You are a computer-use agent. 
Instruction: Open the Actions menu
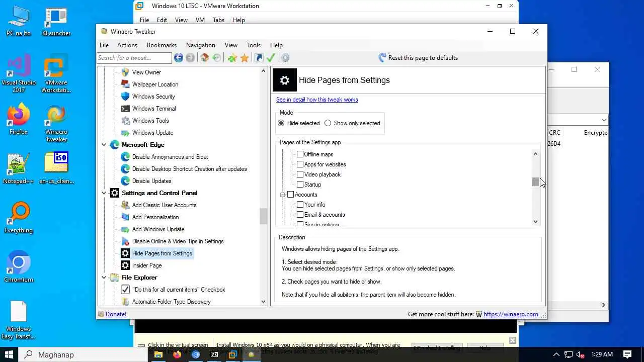click(127, 45)
